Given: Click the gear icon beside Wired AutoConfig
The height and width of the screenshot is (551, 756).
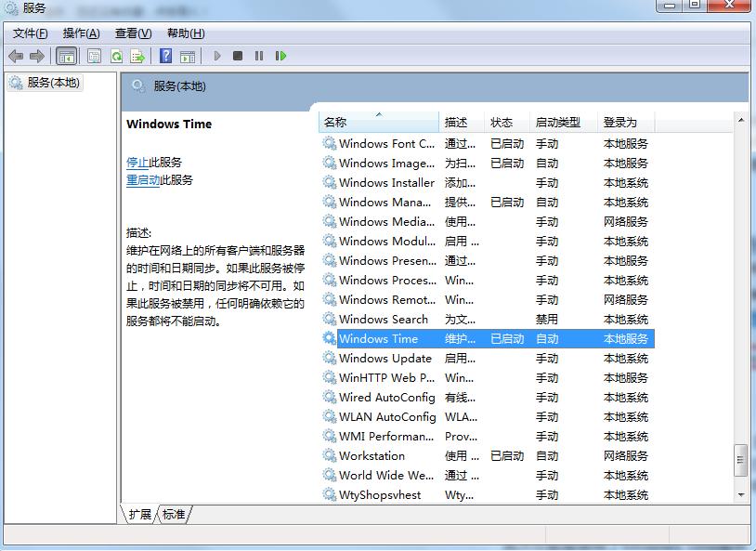Looking at the screenshot, I should pos(330,397).
